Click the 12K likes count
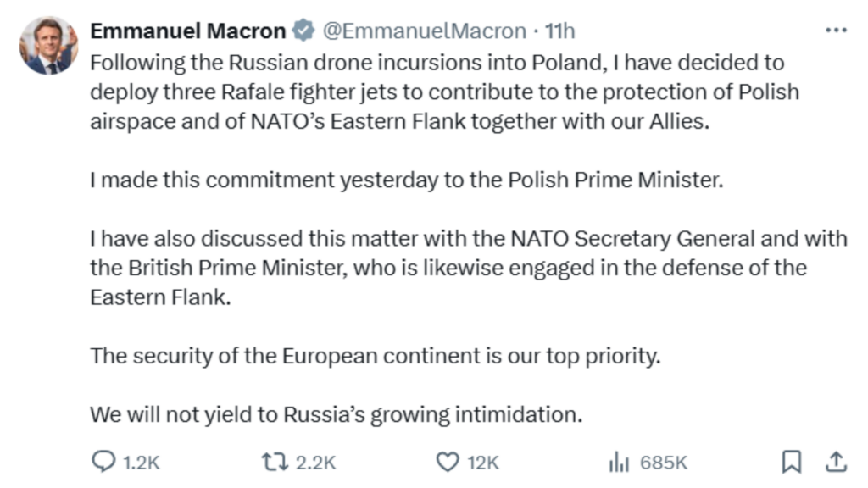This screenshot has height=488, width=868. (x=483, y=463)
